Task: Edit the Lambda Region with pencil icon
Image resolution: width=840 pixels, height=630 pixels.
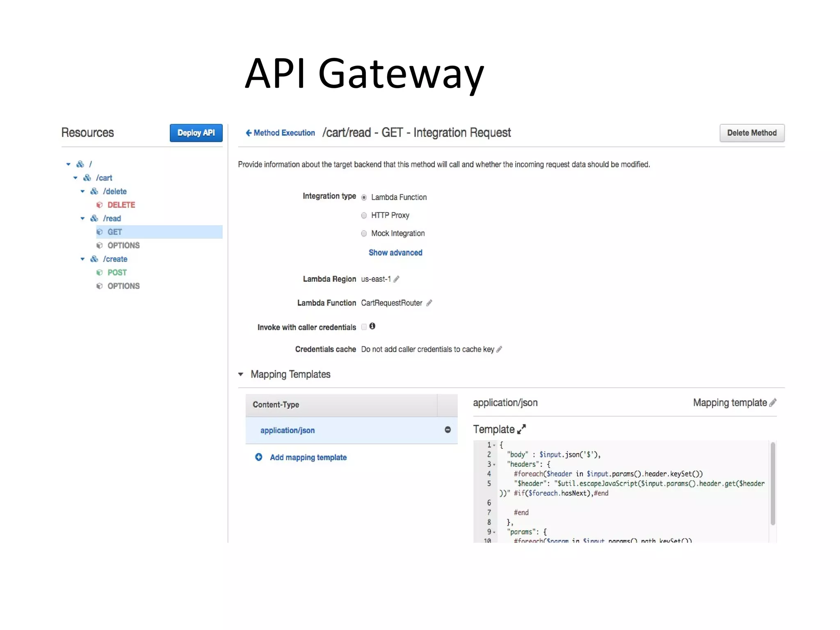Action: (x=397, y=279)
